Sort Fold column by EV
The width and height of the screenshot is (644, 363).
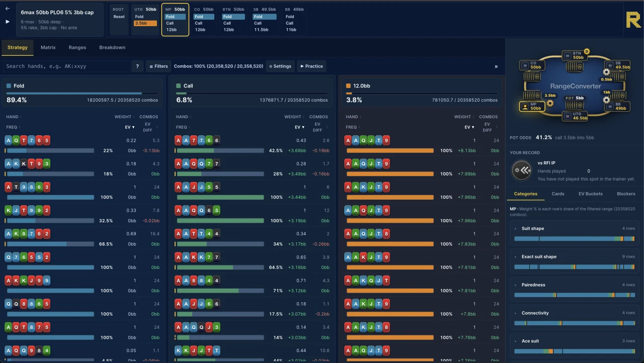coord(130,128)
